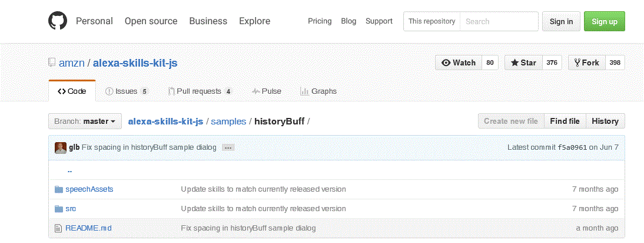This screenshot has height=243, width=644.
Task: Focus the Search input field
Action: pos(499,21)
